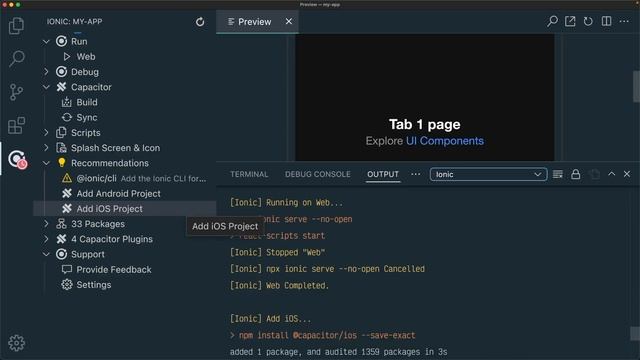Open the Ionic extension view
The image size is (640, 360).
click(x=18, y=159)
